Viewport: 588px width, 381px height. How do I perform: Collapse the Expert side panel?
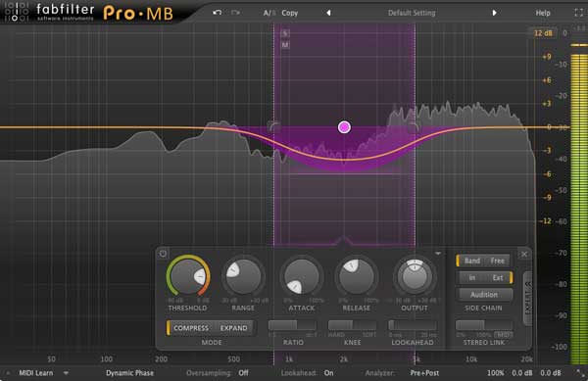pos(527,299)
